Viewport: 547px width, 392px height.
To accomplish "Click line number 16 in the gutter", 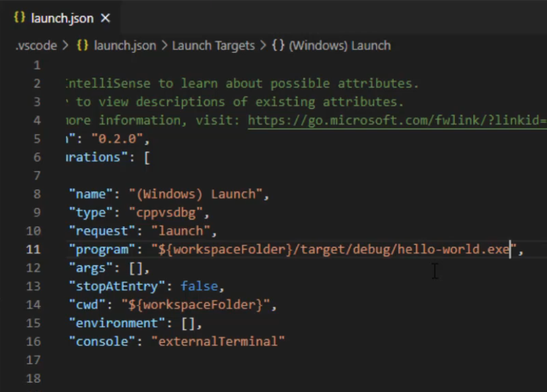I will click(33, 341).
